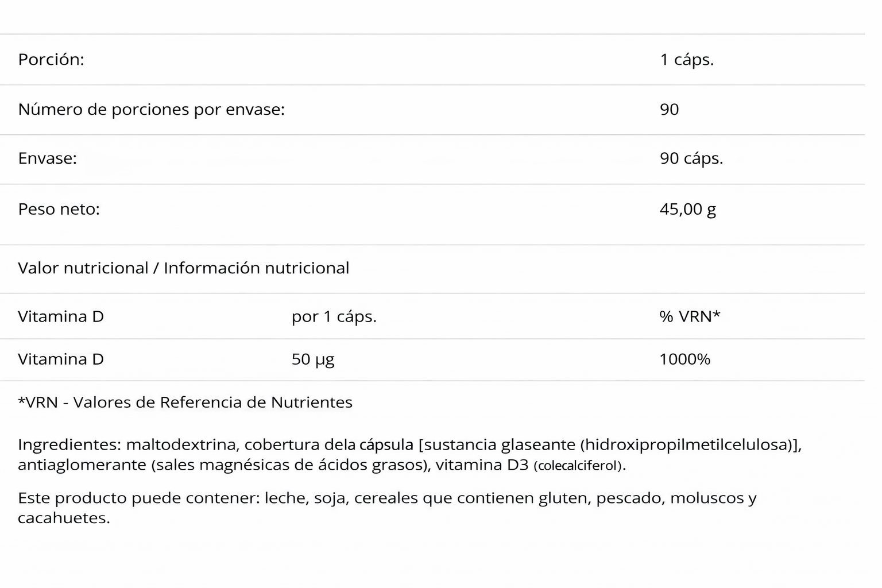This screenshot has height=588, width=882.
Task: Click the Peso neto label
Action: (59, 209)
